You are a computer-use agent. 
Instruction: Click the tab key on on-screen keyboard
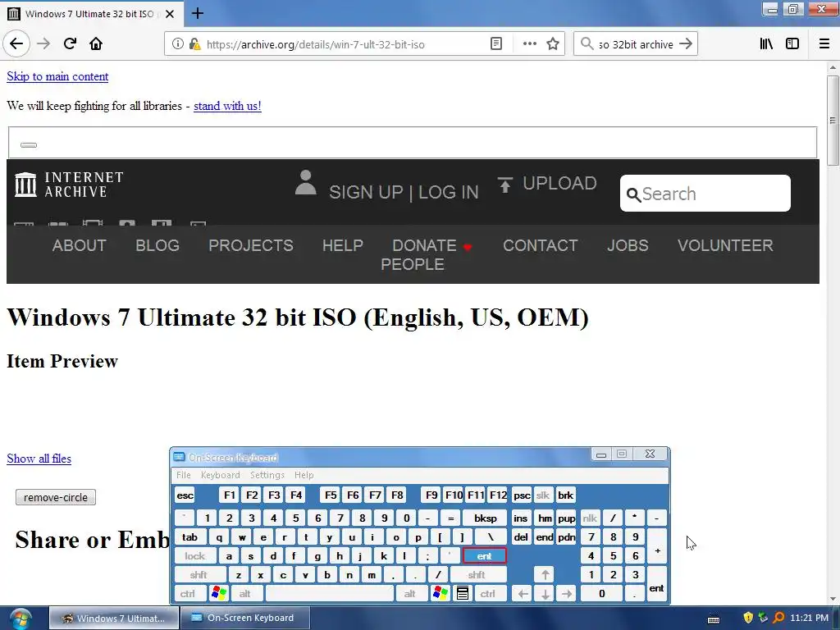point(190,536)
